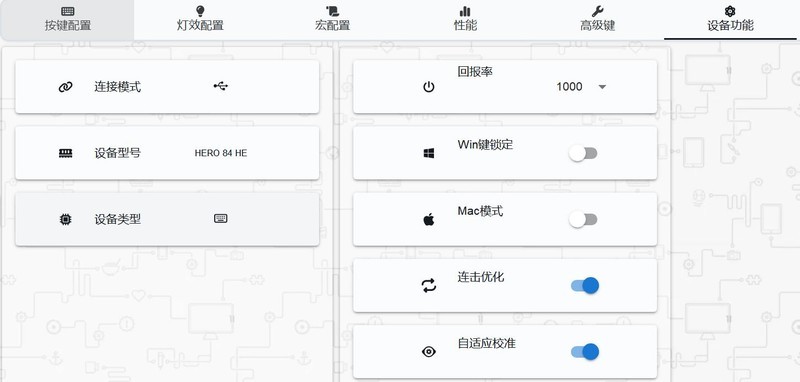
Task: Toggle the Win键锁定 switch
Action: coord(583,153)
